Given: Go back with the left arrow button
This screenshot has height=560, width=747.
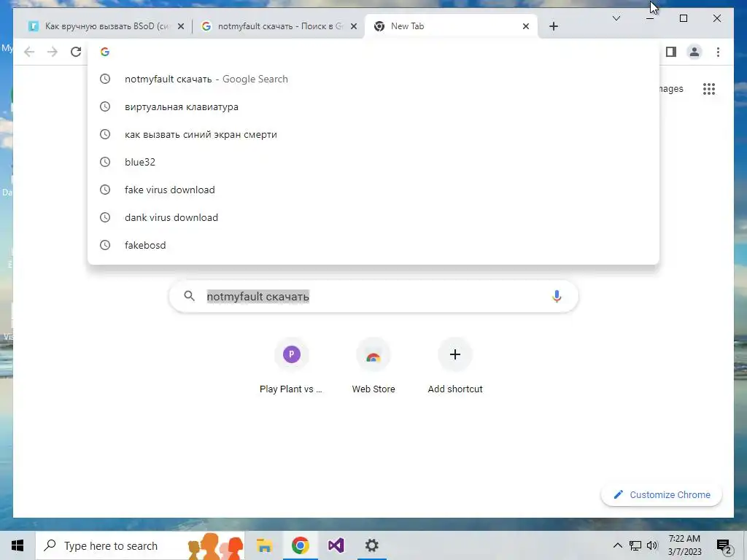Looking at the screenshot, I should (29, 52).
